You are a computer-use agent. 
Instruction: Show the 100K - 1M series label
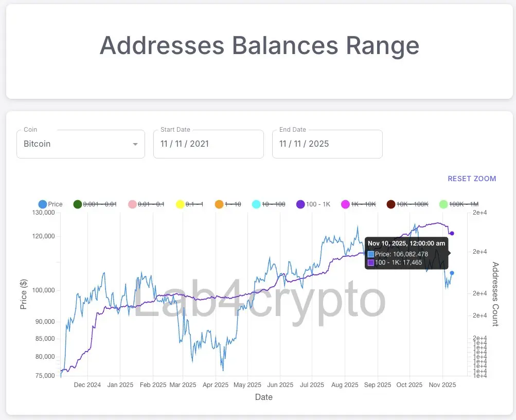coord(464,204)
